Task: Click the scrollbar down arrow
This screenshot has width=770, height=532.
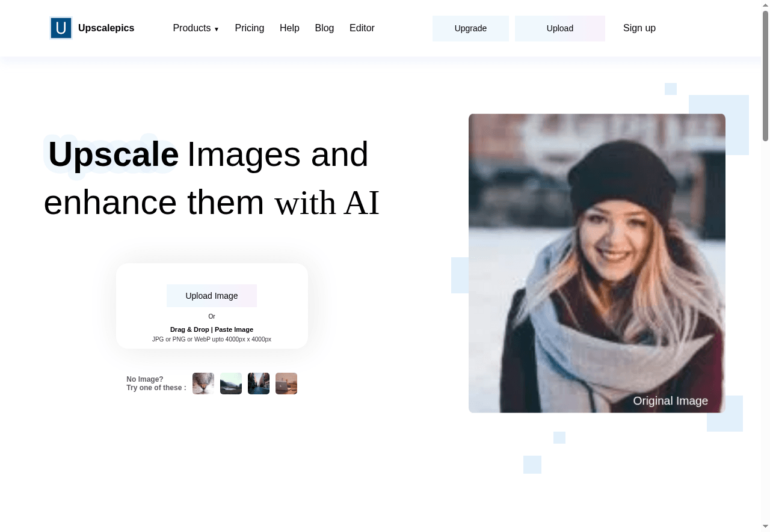Action: click(x=766, y=527)
